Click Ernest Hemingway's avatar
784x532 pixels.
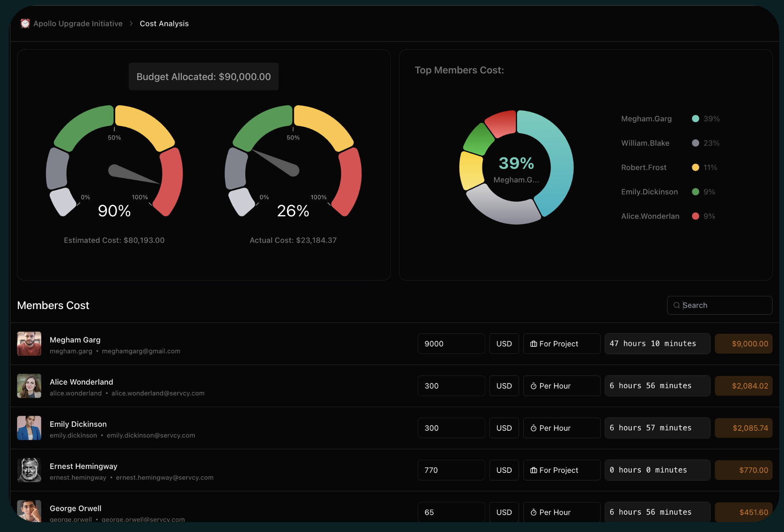pos(29,470)
